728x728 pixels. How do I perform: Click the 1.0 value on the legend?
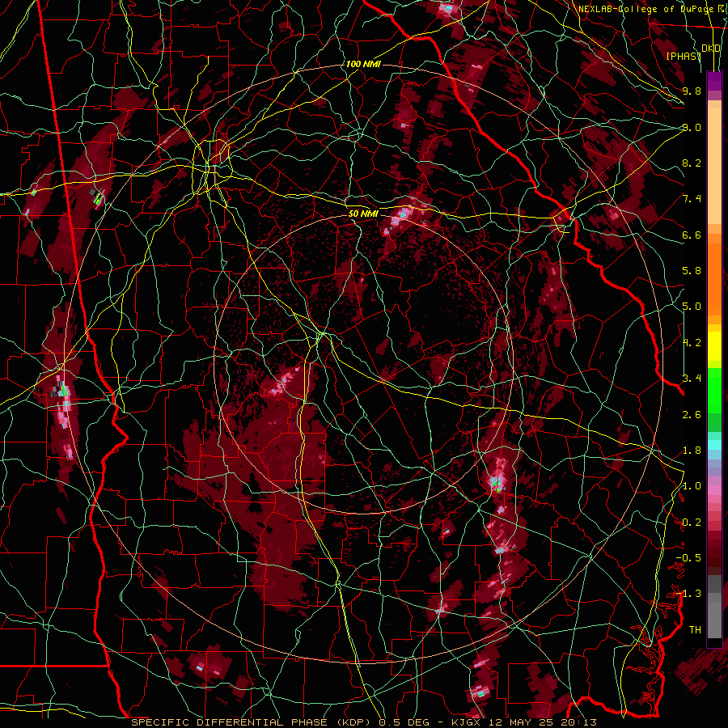coord(692,486)
